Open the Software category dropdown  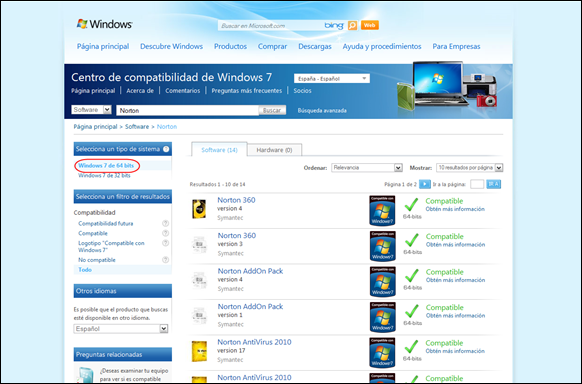[91, 109]
